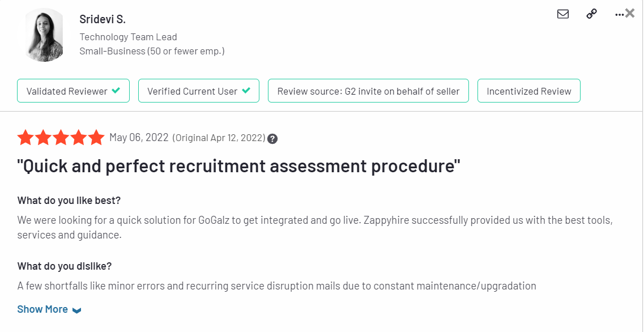644x332 pixels.
Task: Click the green check in Validated Reviewer
Action: tap(116, 91)
